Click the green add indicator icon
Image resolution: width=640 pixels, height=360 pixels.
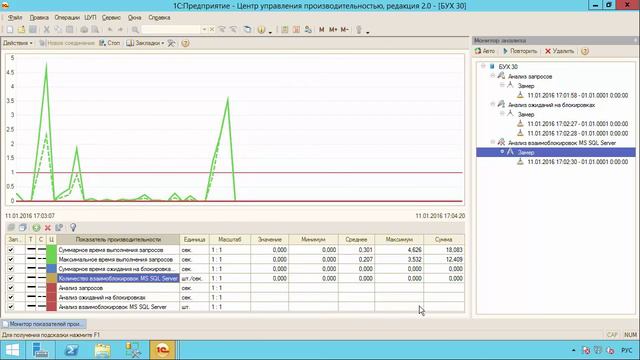(x=36, y=228)
